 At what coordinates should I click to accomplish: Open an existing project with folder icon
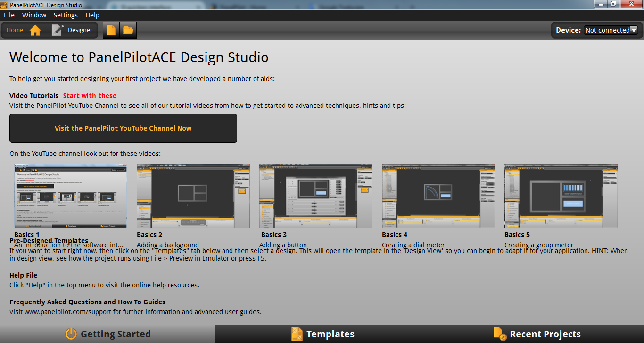point(128,30)
